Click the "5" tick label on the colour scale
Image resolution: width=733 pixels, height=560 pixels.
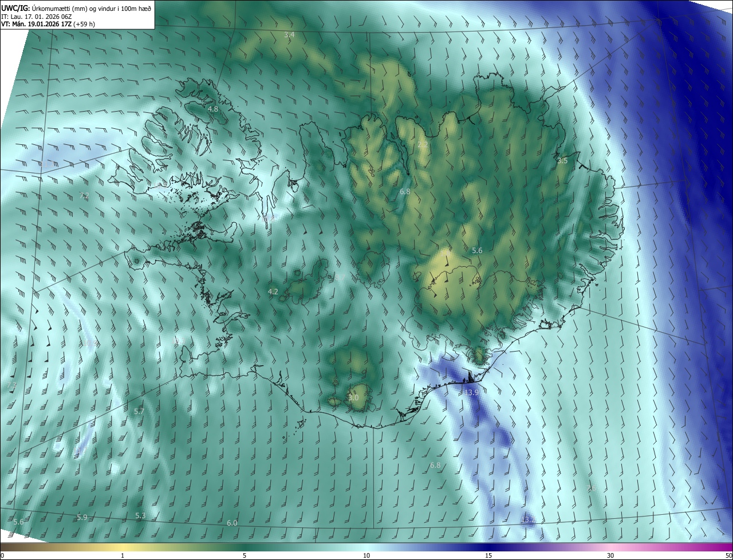tap(245, 555)
